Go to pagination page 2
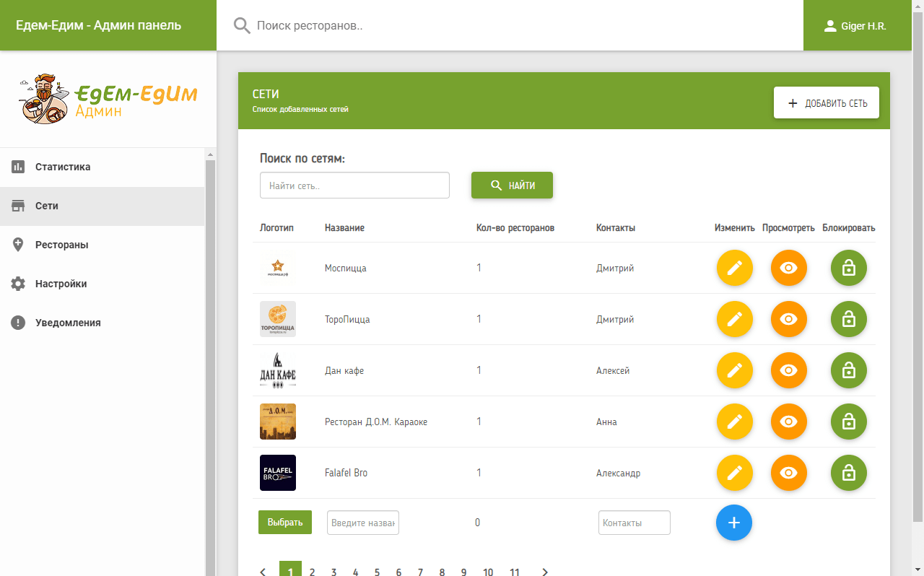 (x=312, y=572)
